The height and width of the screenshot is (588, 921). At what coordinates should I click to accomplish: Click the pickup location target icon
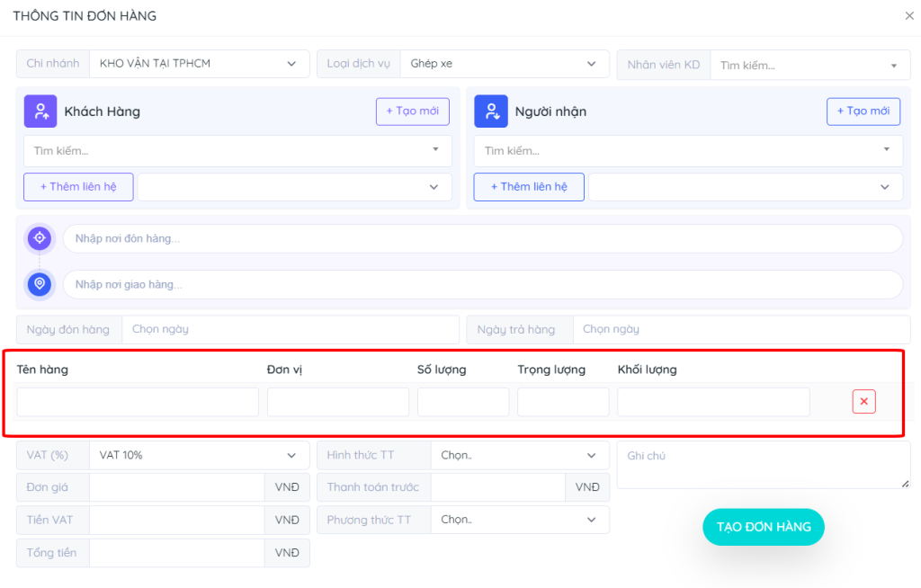coord(40,238)
